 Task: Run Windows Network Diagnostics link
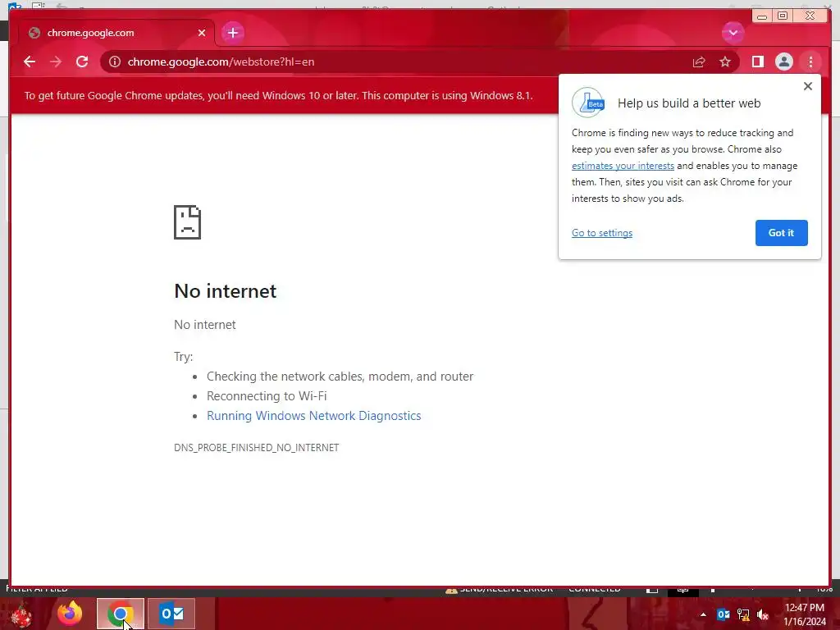coord(314,416)
